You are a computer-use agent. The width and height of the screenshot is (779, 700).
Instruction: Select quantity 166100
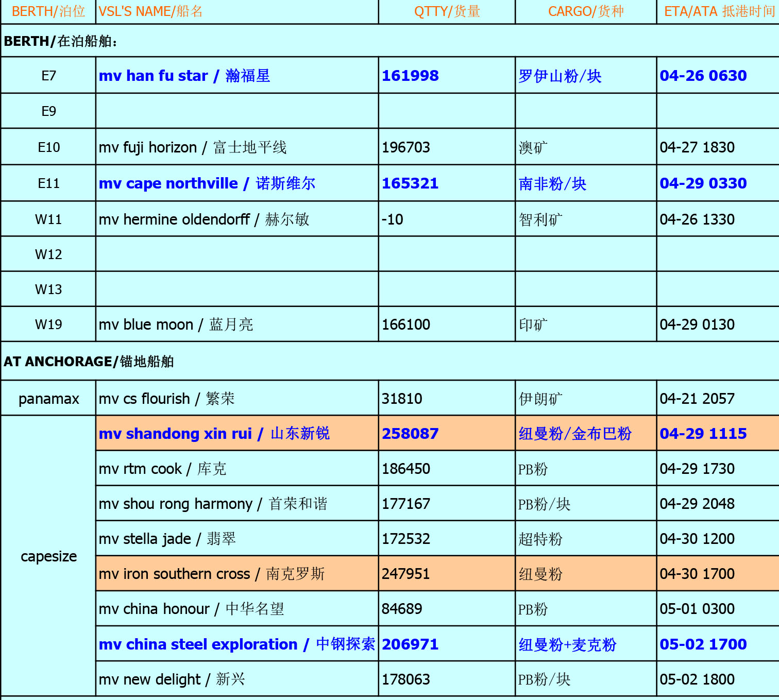click(x=447, y=324)
